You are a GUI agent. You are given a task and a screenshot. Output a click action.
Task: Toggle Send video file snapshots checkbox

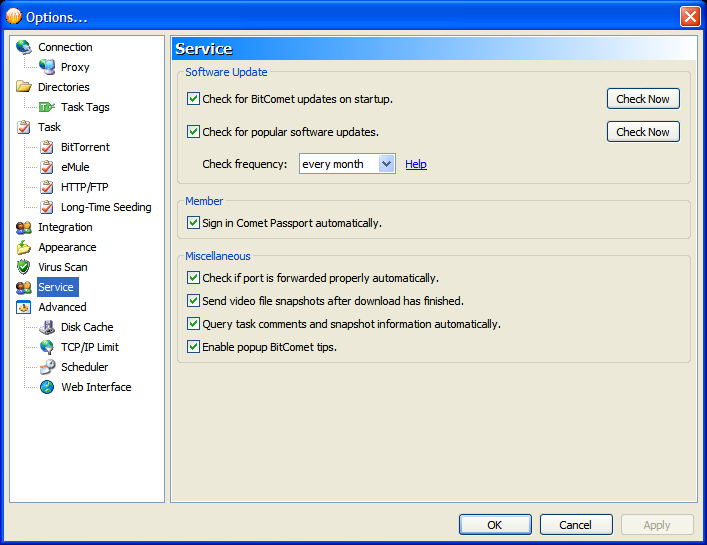(193, 301)
